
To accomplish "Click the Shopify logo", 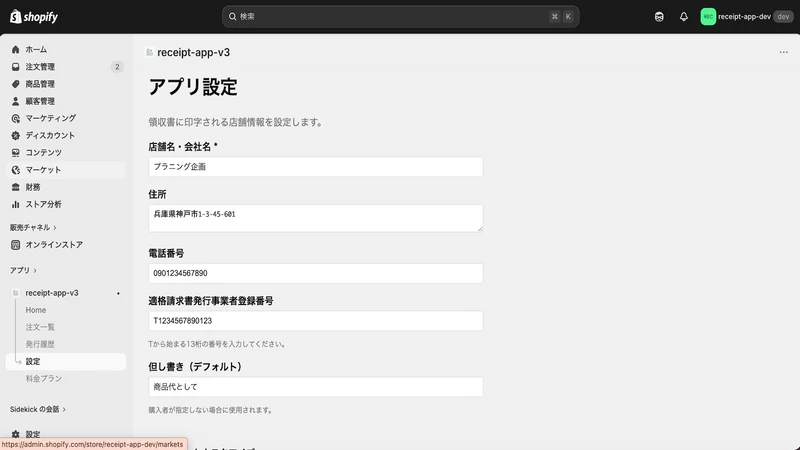I will pyautogui.click(x=34, y=16).
